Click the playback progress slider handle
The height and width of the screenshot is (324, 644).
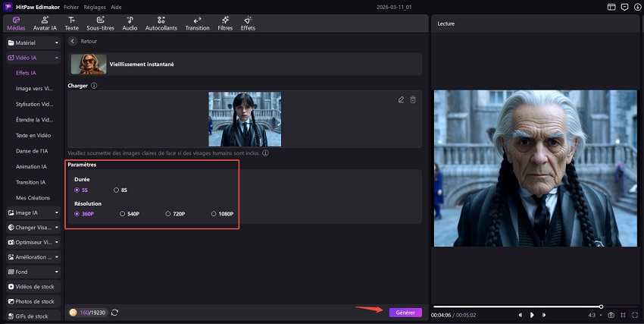click(601, 307)
